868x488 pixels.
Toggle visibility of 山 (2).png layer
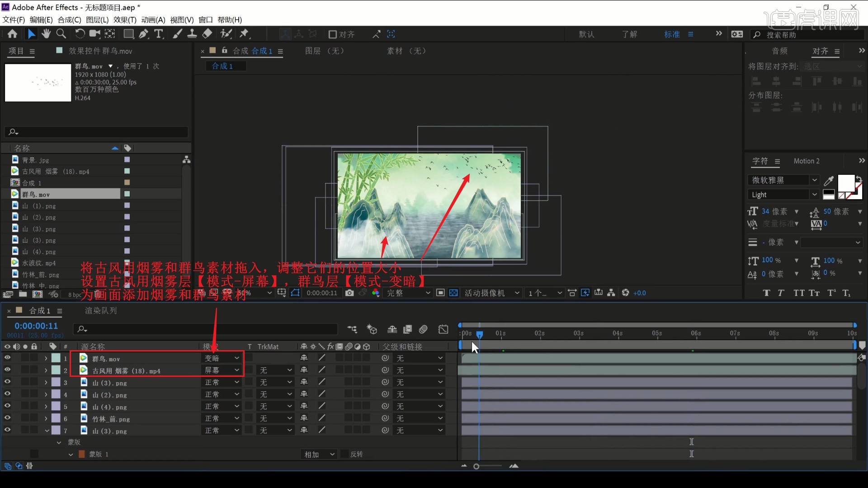pyautogui.click(x=7, y=394)
